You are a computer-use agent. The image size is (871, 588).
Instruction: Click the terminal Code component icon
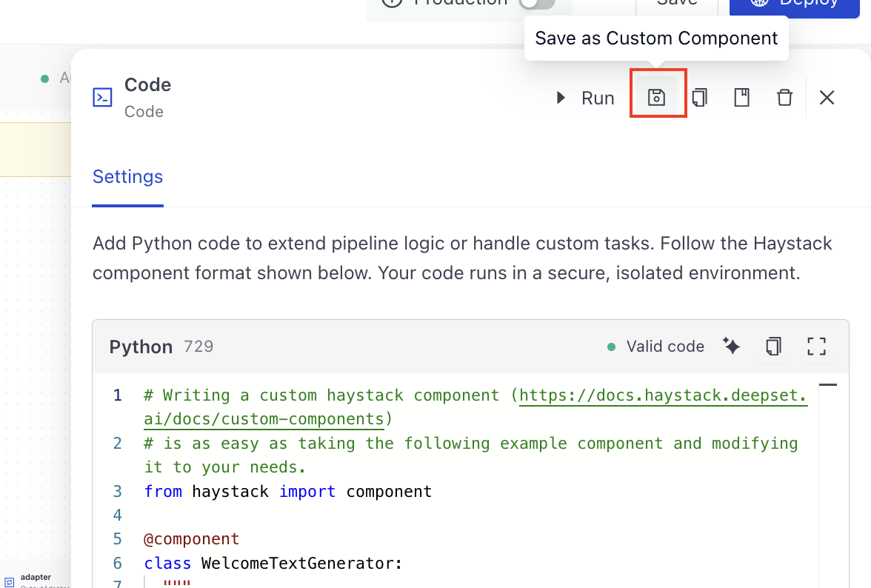tap(102, 97)
